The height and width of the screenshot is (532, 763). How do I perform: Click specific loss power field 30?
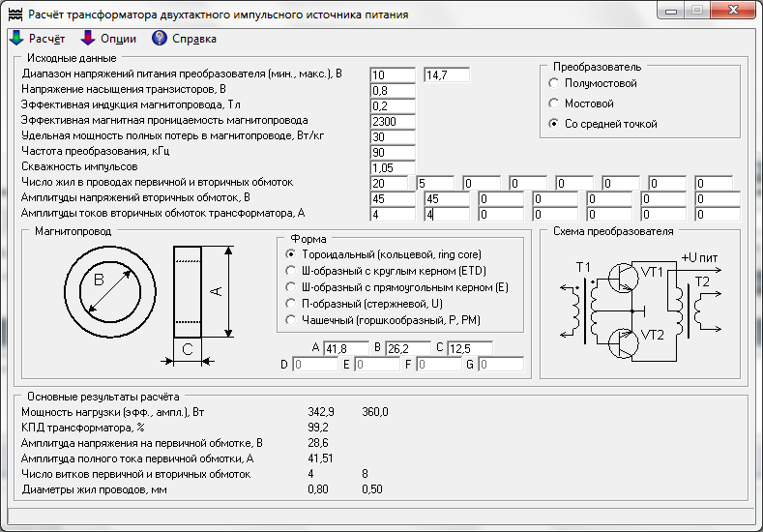coord(393,136)
